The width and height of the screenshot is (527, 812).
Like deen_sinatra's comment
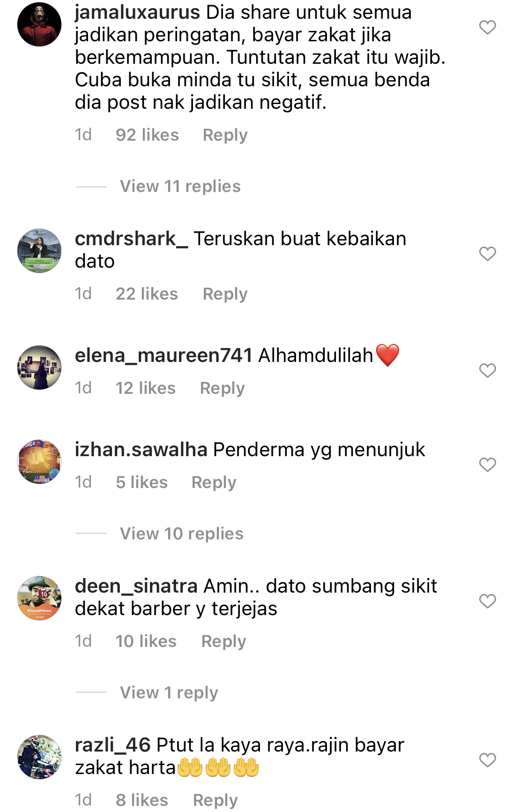tap(487, 601)
